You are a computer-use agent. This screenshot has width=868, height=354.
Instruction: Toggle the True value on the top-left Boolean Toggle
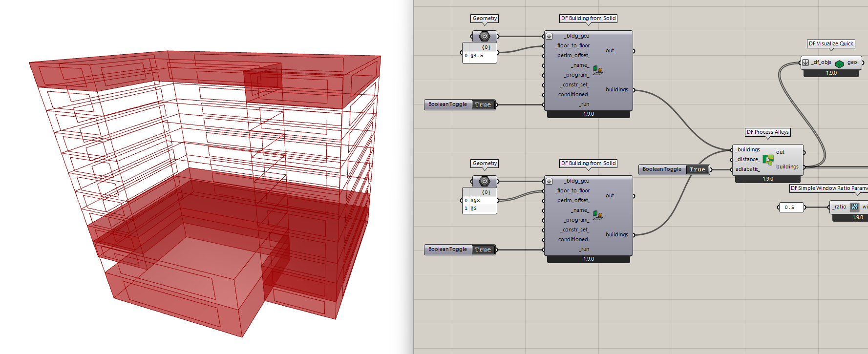483,104
